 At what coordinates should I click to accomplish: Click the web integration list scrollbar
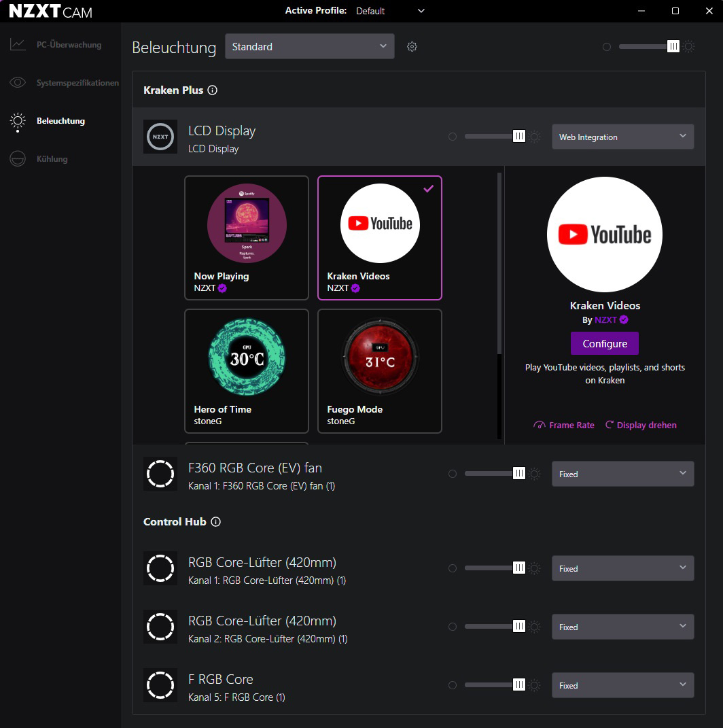pyautogui.click(x=499, y=263)
